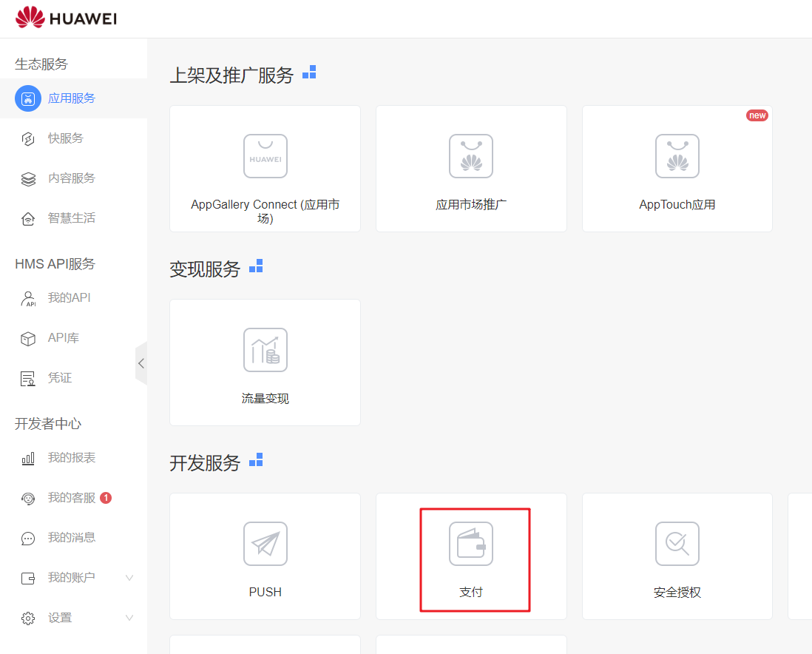Go to 内容服务 in sidebar
This screenshot has width=812, height=654.
[x=72, y=178]
